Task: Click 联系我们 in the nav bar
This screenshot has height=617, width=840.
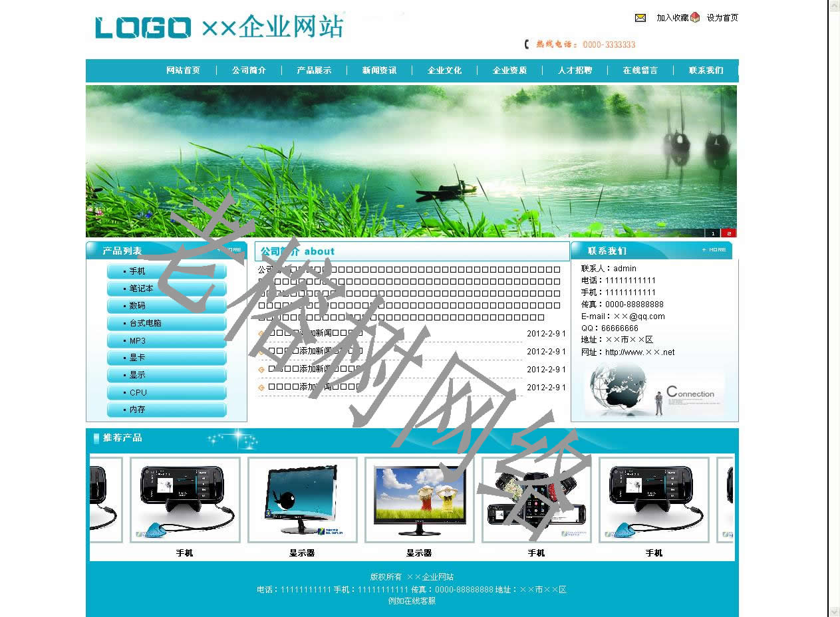Action: pyautogui.click(x=706, y=70)
